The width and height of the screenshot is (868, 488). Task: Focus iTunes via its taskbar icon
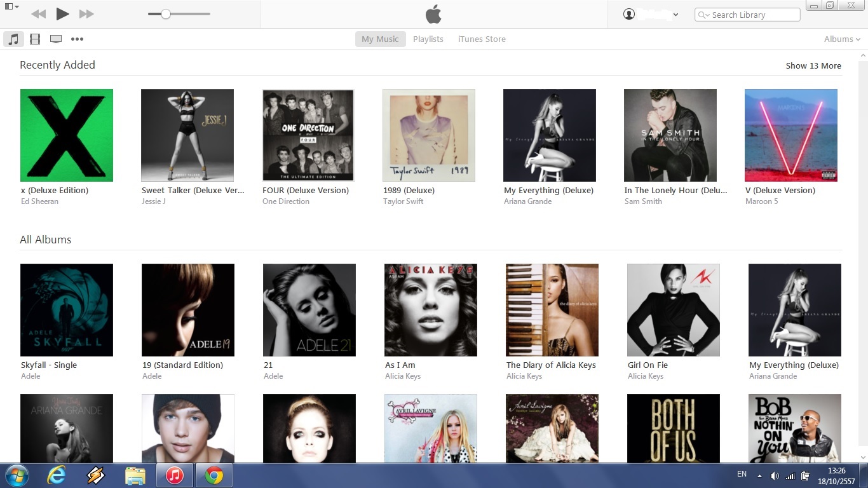pos(174,475)
